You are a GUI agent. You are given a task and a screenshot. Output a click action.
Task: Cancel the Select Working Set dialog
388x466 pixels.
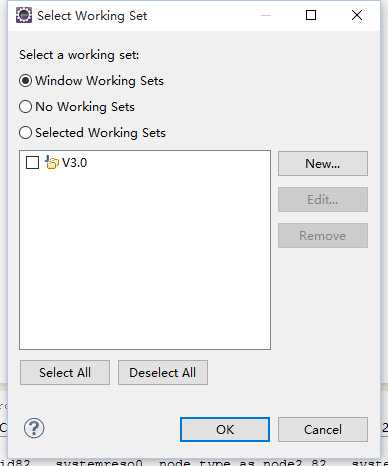pos(323,429)
